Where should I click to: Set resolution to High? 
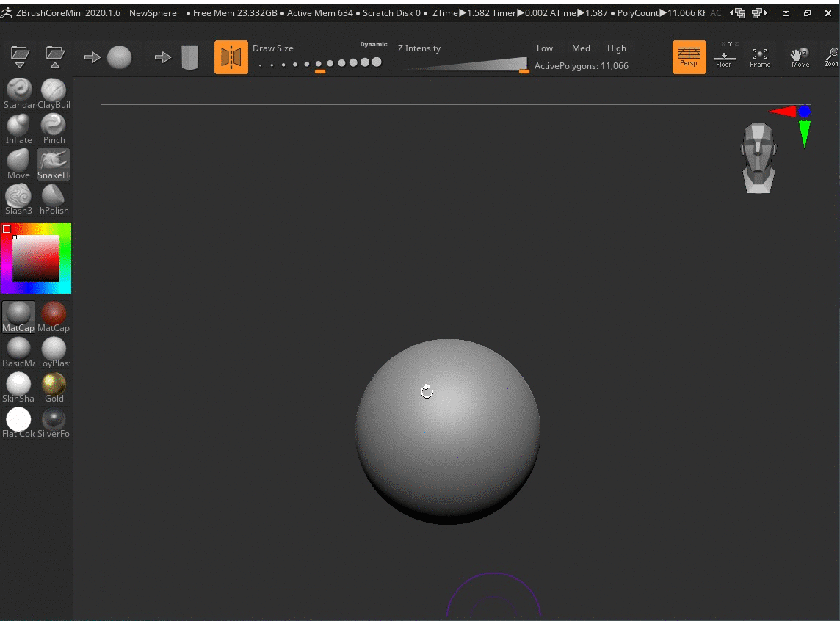tap(617, 48)
